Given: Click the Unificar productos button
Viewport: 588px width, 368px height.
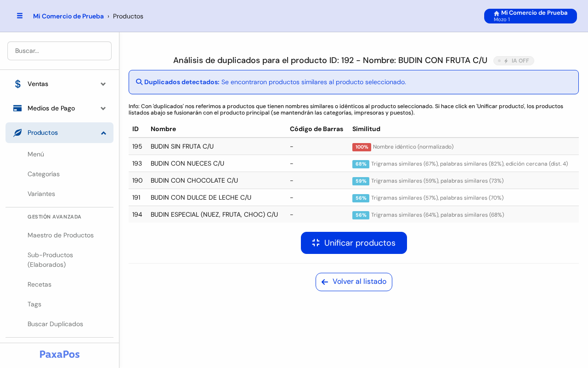Looking at the screenshot, I should click(x=354, y=243).
